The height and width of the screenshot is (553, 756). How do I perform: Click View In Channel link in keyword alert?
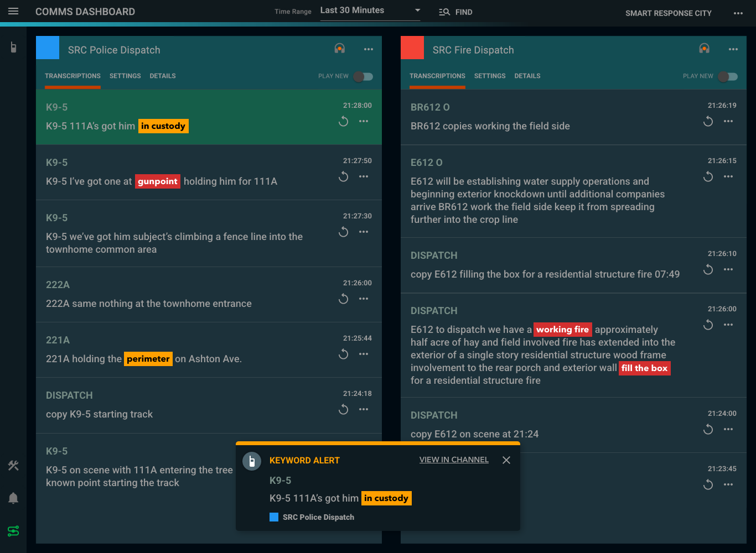pyautogui.click(x=454, y=460)
